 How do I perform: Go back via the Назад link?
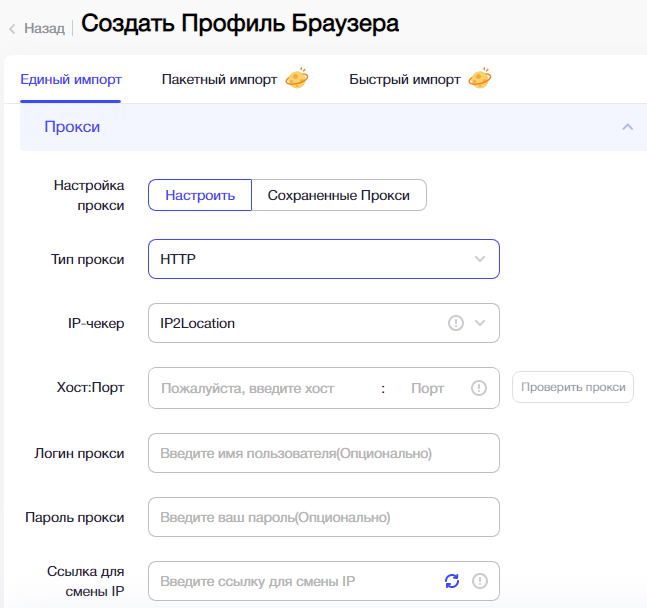click(44, 28)
